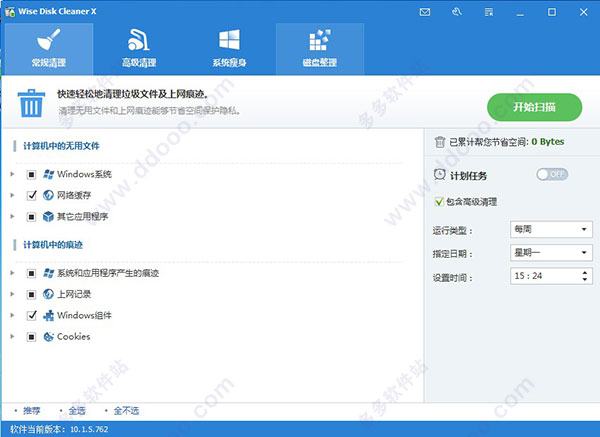Click the 开始扫描 button
Screen dimensions: 600x437
tap(534, 107)
